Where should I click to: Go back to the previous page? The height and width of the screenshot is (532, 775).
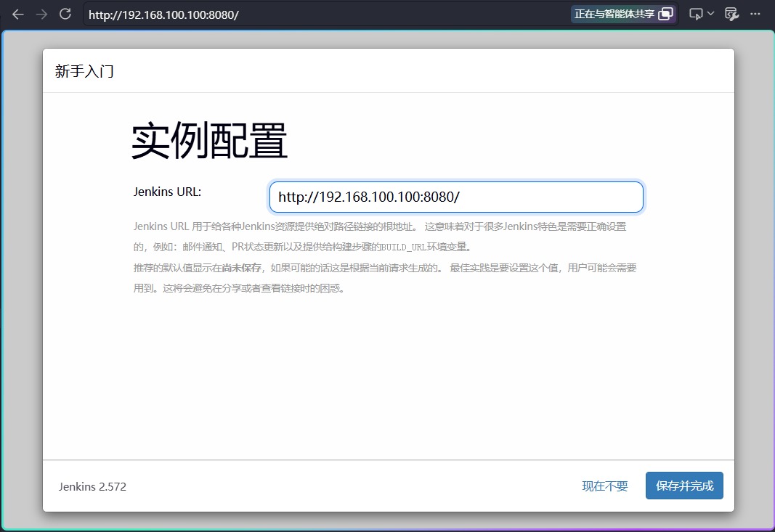tap(17, 15)
